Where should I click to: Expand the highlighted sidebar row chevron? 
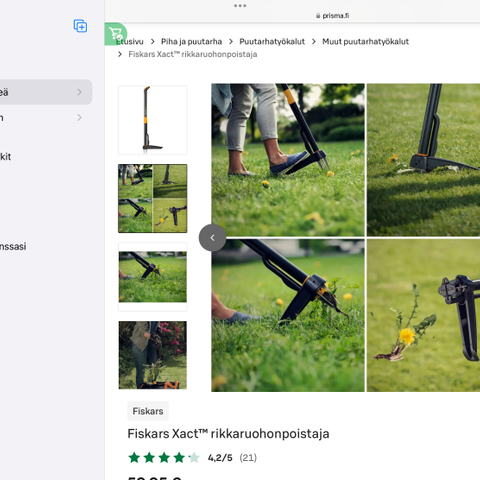click(79, 92)
